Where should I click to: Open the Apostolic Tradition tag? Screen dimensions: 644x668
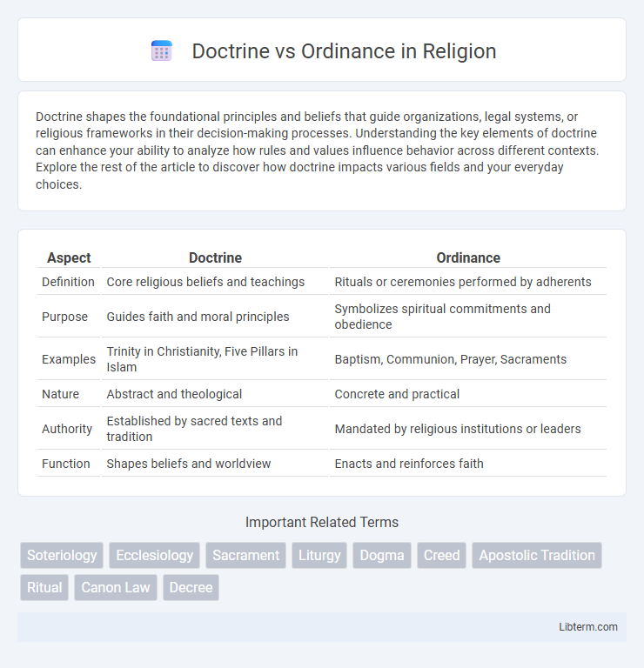[x=537, y=555]
